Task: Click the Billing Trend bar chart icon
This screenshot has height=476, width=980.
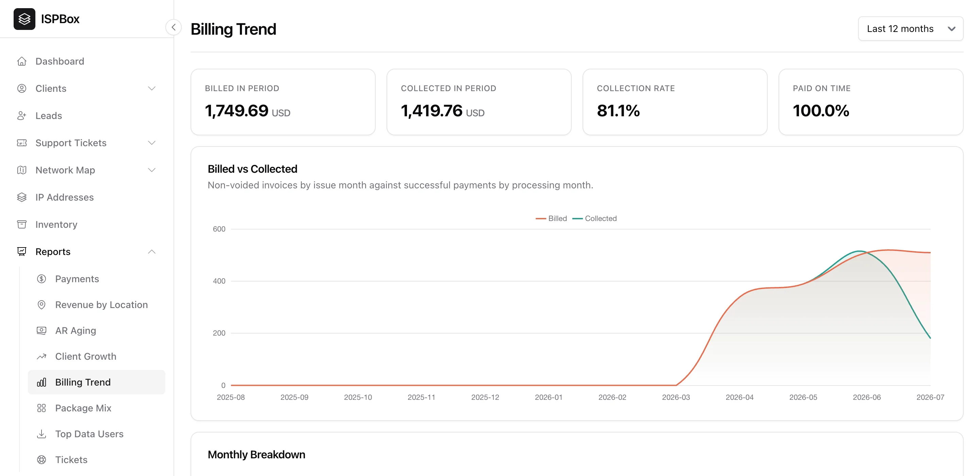Action: (42, 382)
